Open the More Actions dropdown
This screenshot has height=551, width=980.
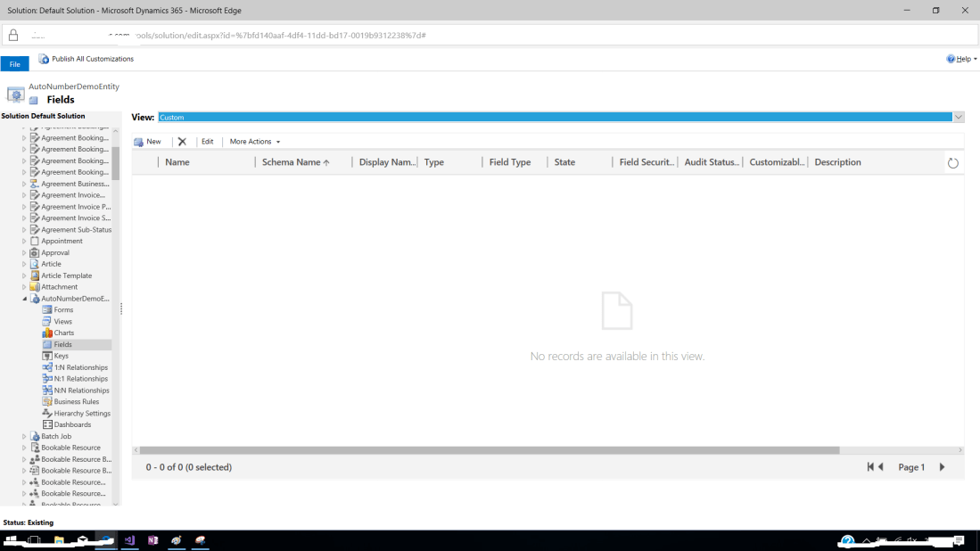pyautogui.click(x=255, y=142)
